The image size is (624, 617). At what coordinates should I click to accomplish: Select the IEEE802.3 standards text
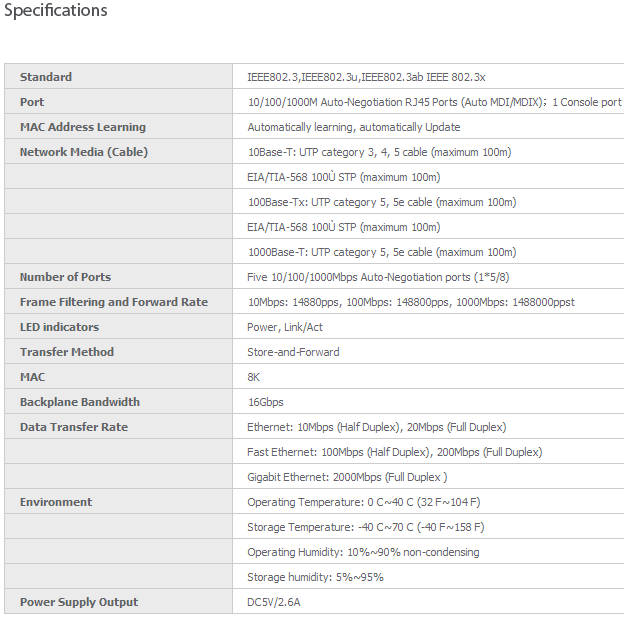366,77
